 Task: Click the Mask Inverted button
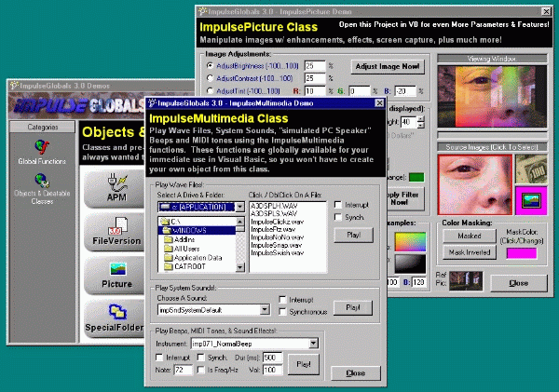(470, 252)
